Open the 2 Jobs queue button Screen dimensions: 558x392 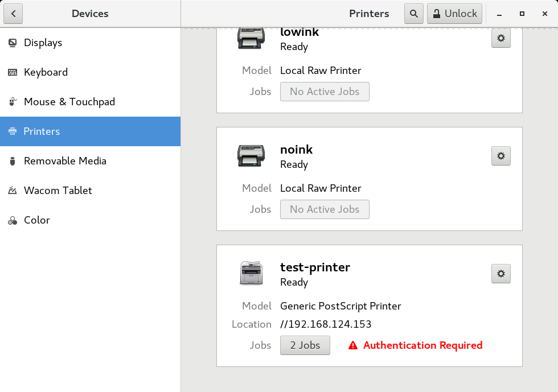(x=305, y=345)
